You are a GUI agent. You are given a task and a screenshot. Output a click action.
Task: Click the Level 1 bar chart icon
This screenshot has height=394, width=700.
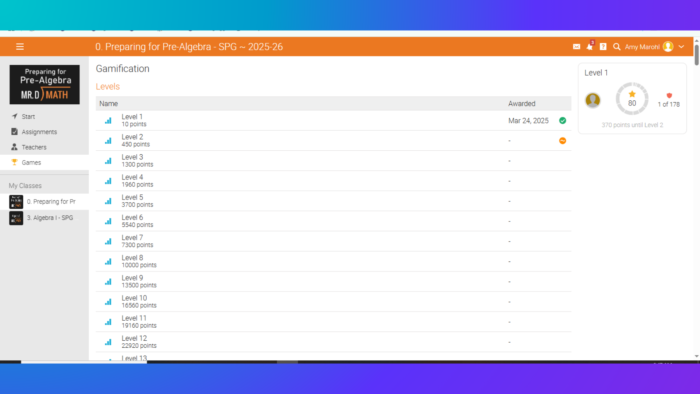click(108, 120)
